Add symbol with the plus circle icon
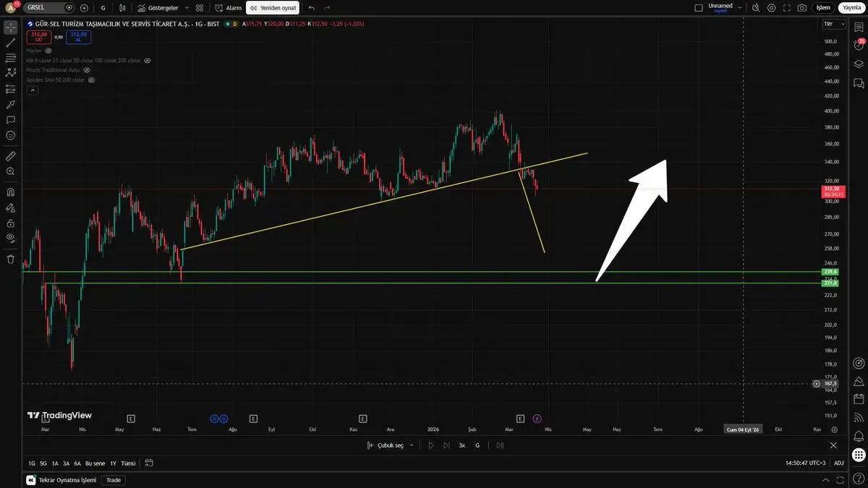Screen dimensions: 868x488 pyautogui.click(x=85, y=7)
